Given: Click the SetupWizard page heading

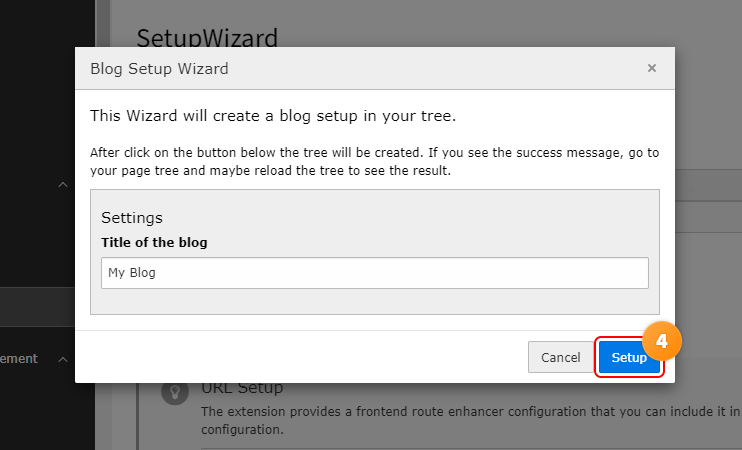Looking at the screenshot, I should click(206, 38).
